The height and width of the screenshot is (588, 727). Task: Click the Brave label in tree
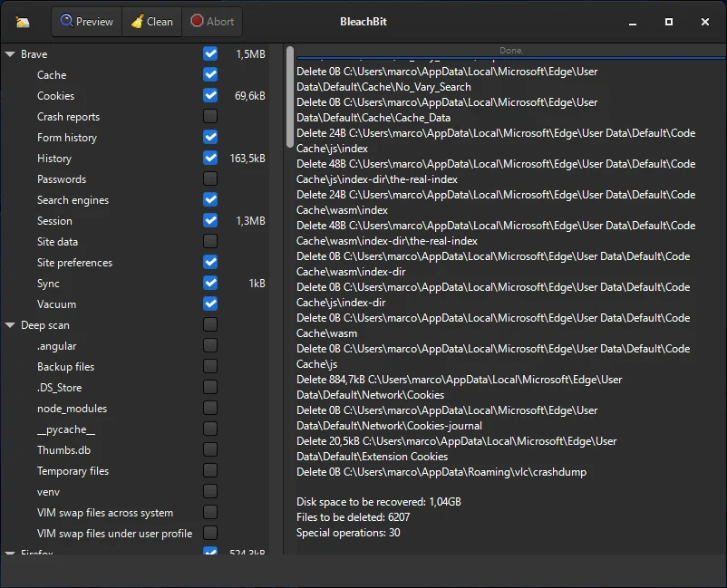34,54
